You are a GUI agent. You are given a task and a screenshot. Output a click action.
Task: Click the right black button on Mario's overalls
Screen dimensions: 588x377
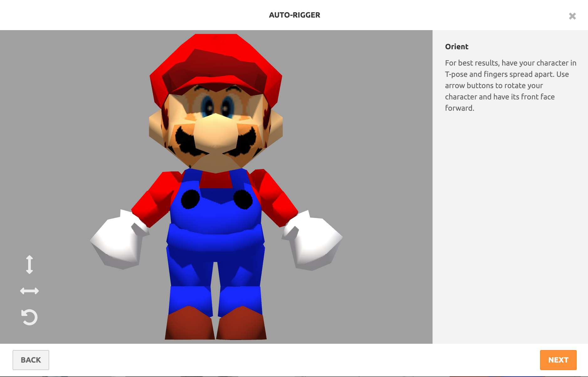coord(243,199)
